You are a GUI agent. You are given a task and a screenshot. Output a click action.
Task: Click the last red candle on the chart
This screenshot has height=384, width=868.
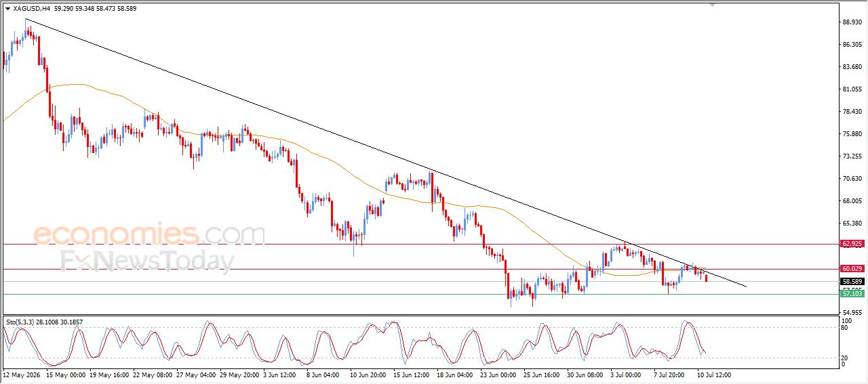point(707,276)
